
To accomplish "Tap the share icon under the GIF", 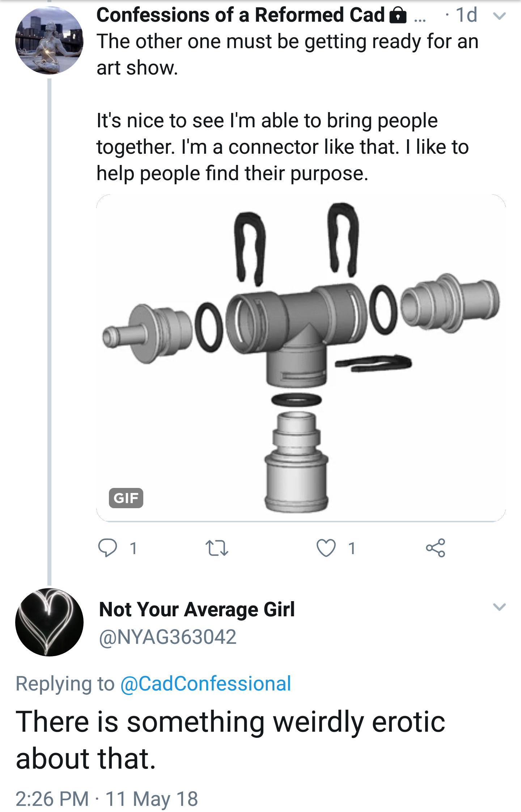I will click(x=435, y=548).
